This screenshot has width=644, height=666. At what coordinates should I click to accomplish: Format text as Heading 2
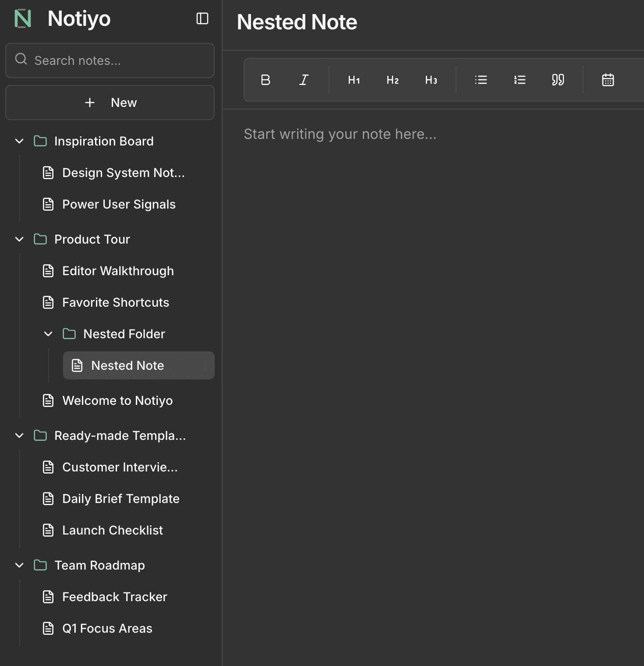393,80
